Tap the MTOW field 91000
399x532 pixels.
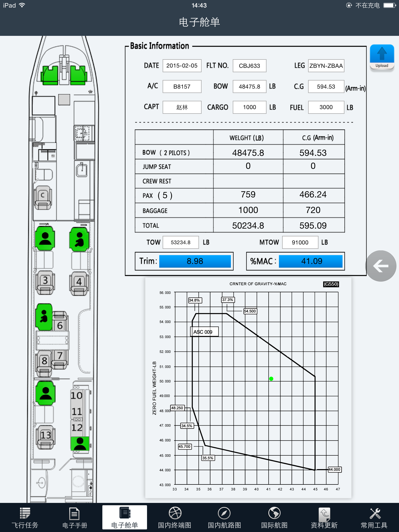tap(300, 242)
